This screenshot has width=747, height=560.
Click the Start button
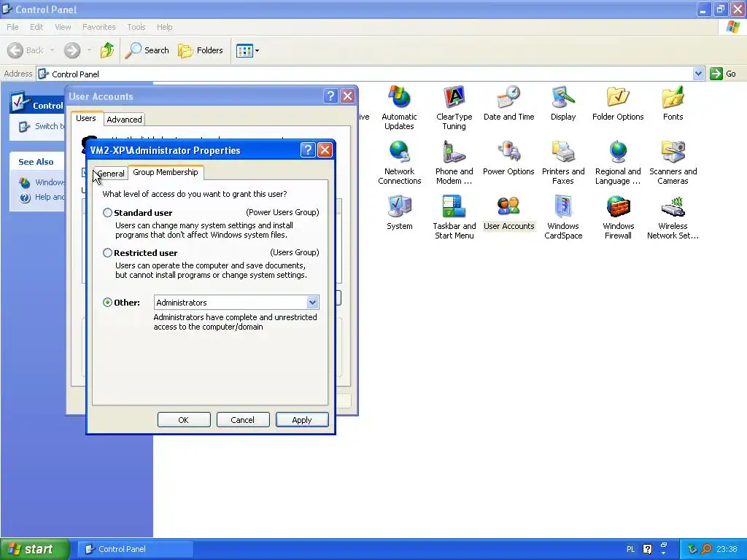pos(35,549)
